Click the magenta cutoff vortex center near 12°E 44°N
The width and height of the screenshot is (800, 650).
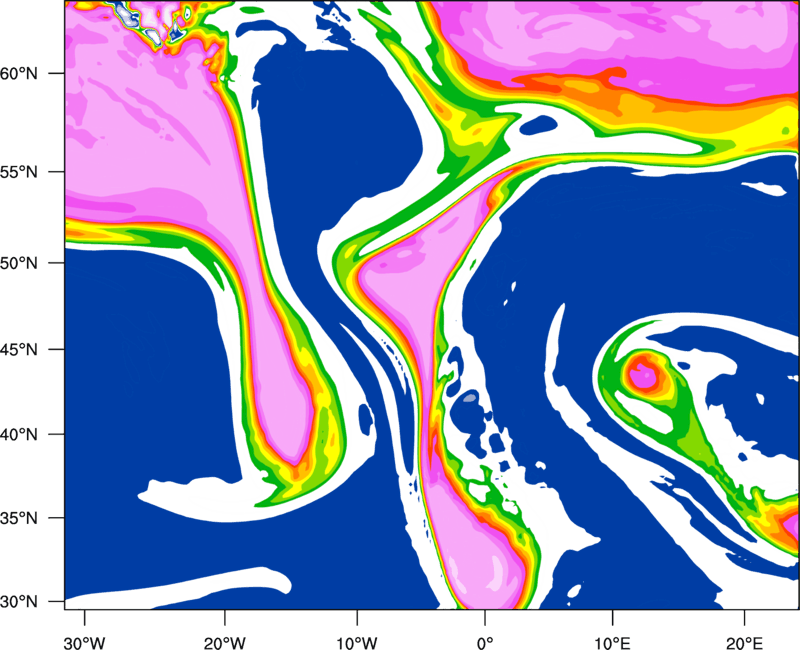pos(644,377)
